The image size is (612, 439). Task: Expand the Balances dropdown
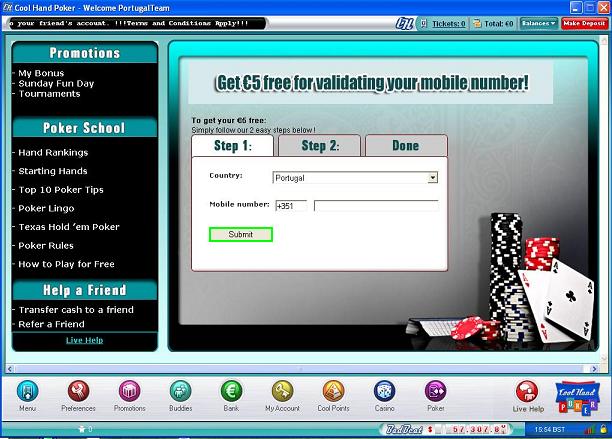(539, 23)
